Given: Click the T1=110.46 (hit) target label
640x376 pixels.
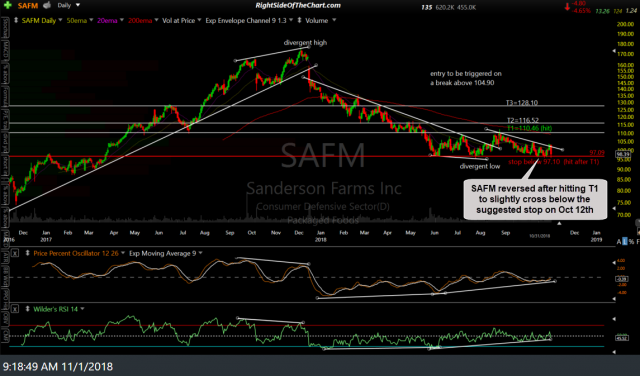Looking at the screenshot, I should [529, 128].
